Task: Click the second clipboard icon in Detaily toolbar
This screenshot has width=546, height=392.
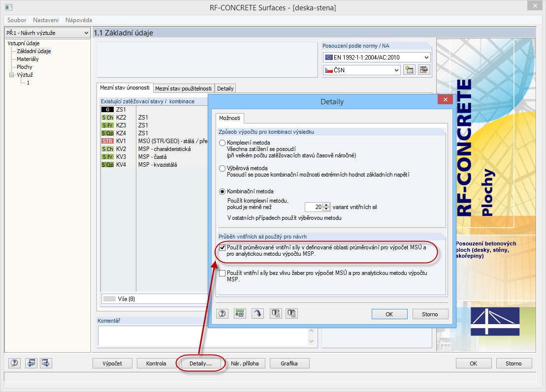Action: click(292, 314)
